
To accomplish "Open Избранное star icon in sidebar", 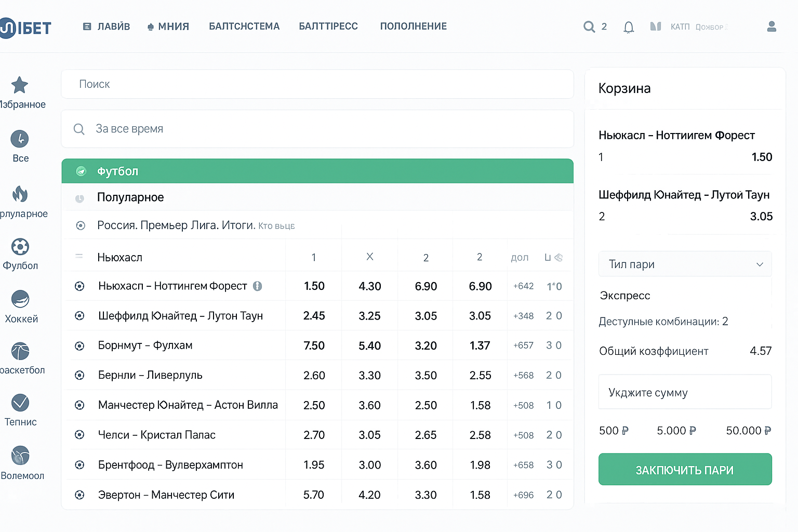I will [x=20, y=85].
